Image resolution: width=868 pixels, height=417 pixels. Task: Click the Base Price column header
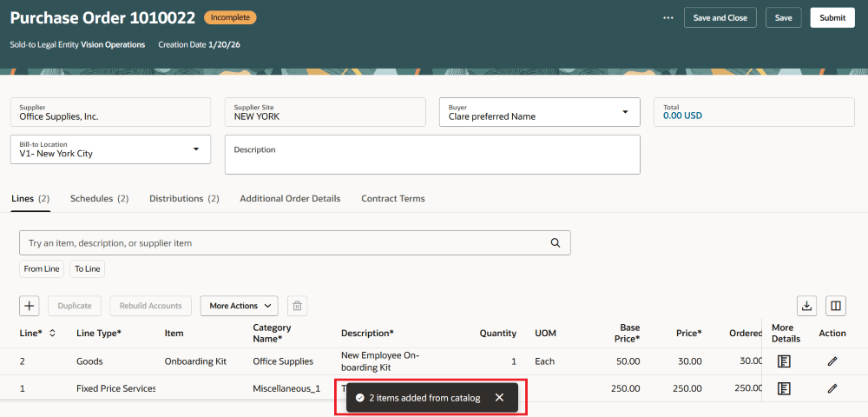tap(628, 333)
